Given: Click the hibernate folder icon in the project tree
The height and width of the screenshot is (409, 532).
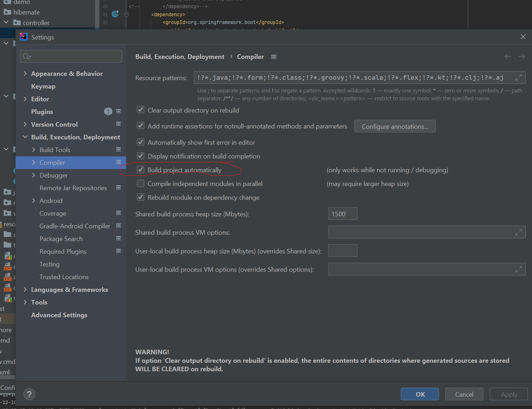Looking at the screenshot, I should (x=7, y=12).
